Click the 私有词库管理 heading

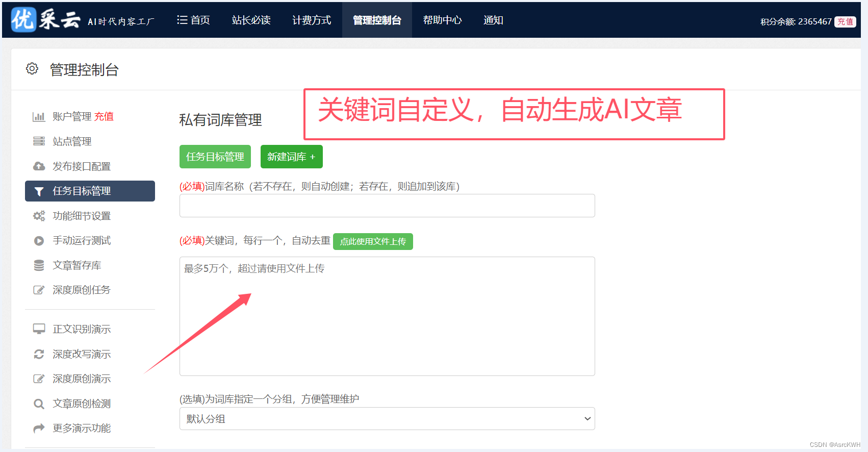tap(220, 120)
